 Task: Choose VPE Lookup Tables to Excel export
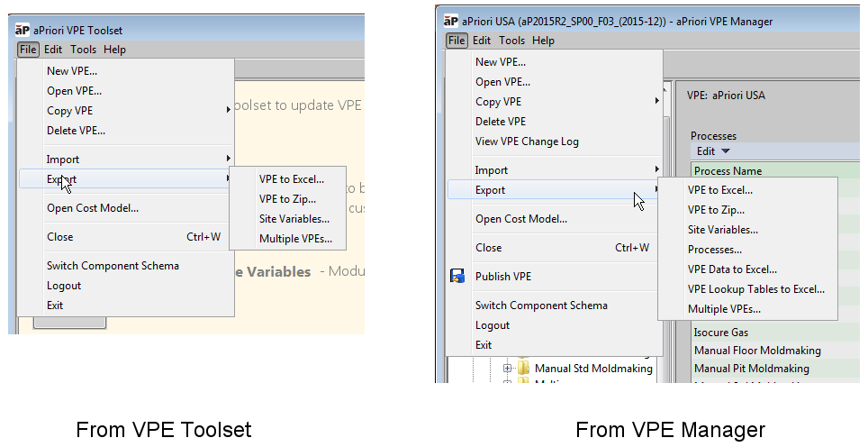755,289
